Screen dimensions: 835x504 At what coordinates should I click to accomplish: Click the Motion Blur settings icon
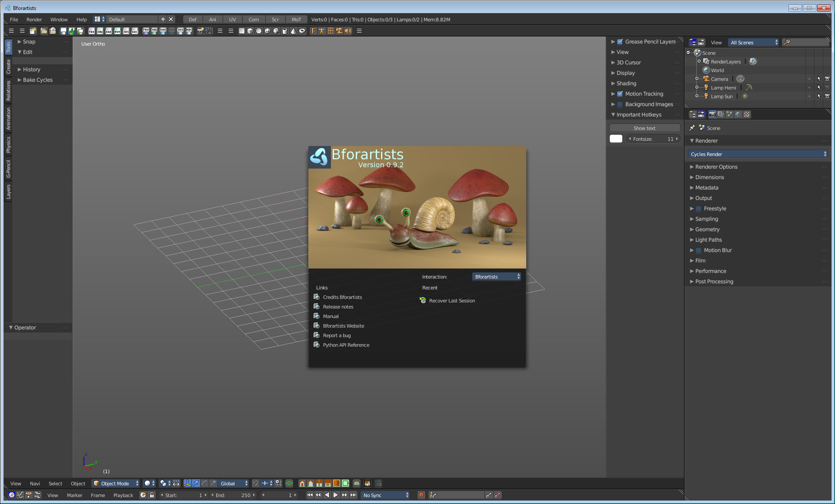(700, 250)
